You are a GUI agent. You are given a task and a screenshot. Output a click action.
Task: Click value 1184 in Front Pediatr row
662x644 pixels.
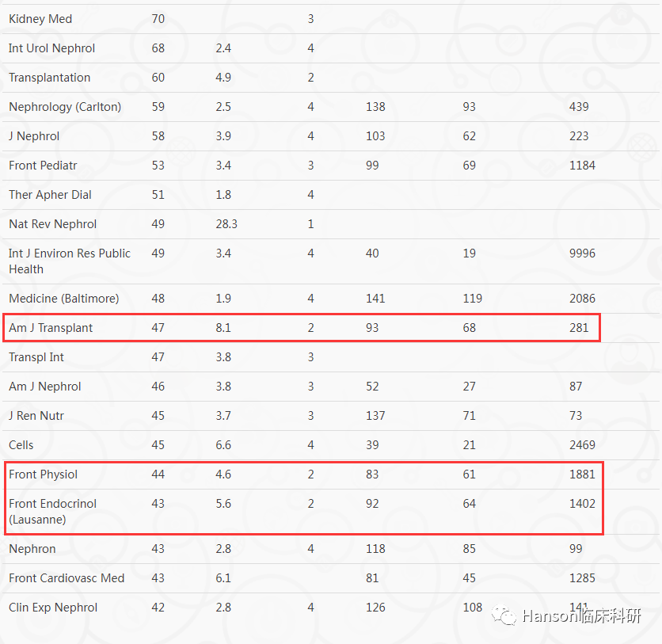(582, 166)
